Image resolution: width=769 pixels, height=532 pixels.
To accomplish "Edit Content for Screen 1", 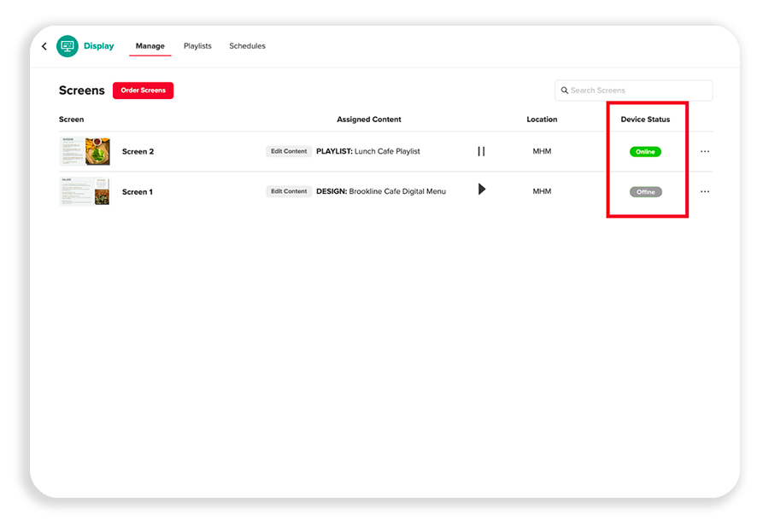I will click(x=289, y=191).
